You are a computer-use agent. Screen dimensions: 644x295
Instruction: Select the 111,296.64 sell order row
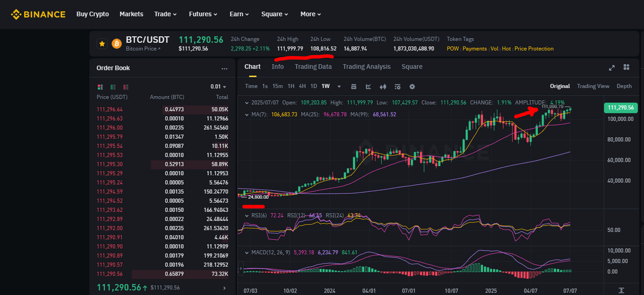click(x=162, y=109)
